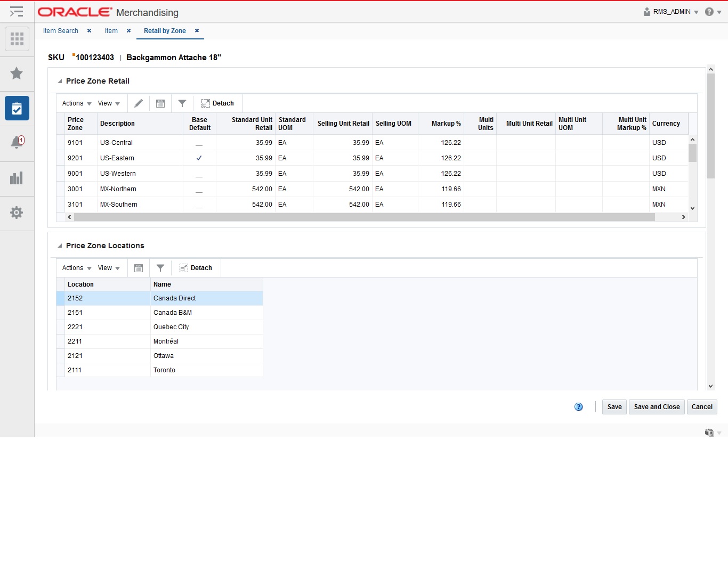Switch to the Item Search tab
Viewport: 728px width, 587px height.
coord(60,31)
